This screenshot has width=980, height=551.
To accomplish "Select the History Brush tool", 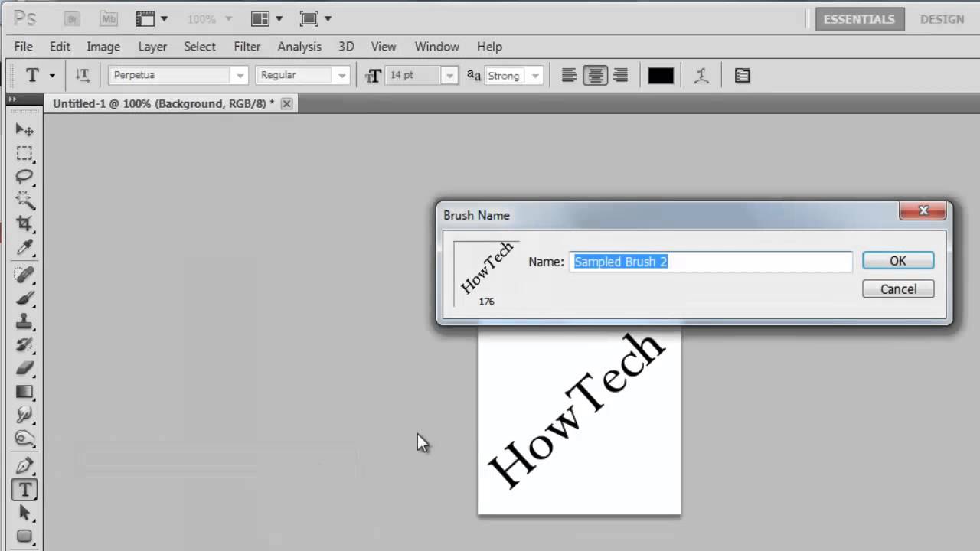I will (24, 344).
